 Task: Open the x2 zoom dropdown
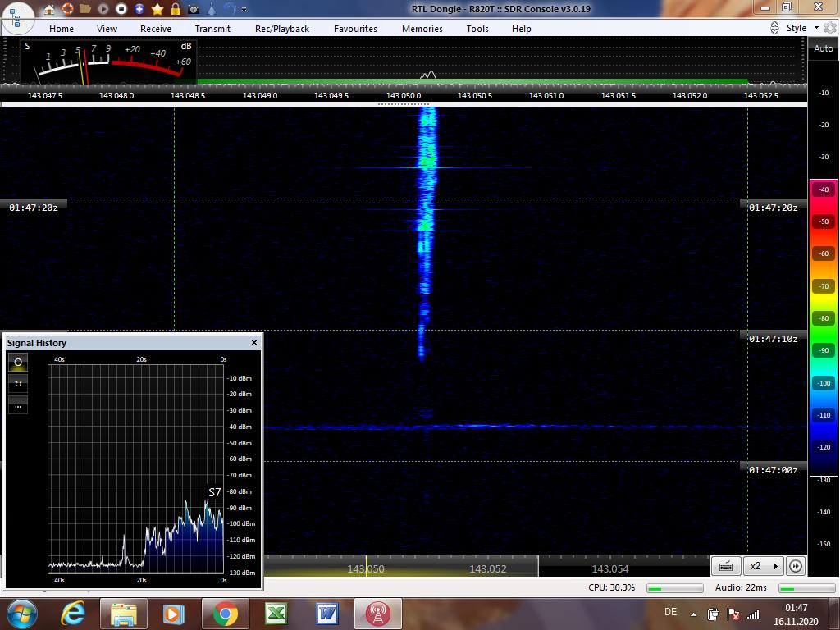pyautogui.click(x=764, y=566)
